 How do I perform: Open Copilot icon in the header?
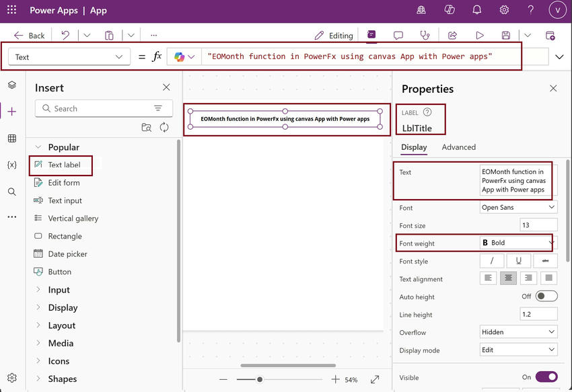click(450, 10)
